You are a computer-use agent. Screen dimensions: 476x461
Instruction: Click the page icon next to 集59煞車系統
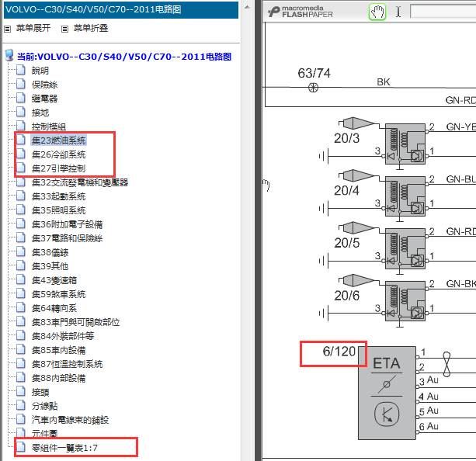21,293
